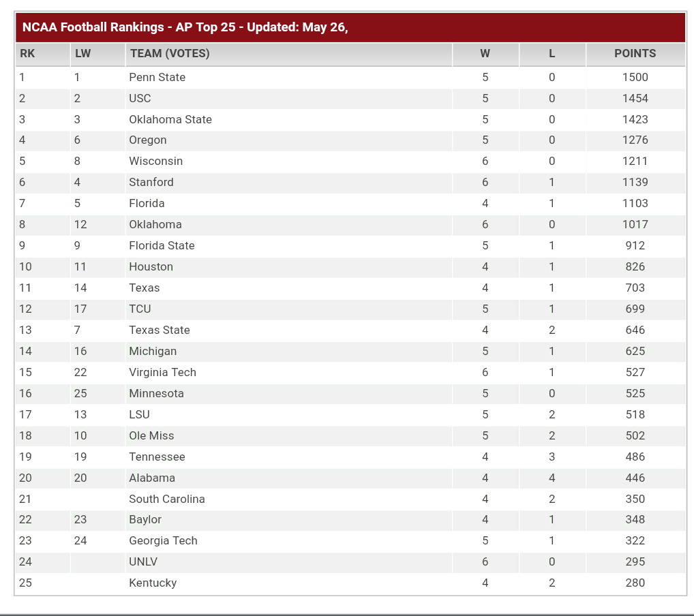This screenshot has height=616, width=694.
Task: Click Stanford in the team list
Action: click(151, 183)
